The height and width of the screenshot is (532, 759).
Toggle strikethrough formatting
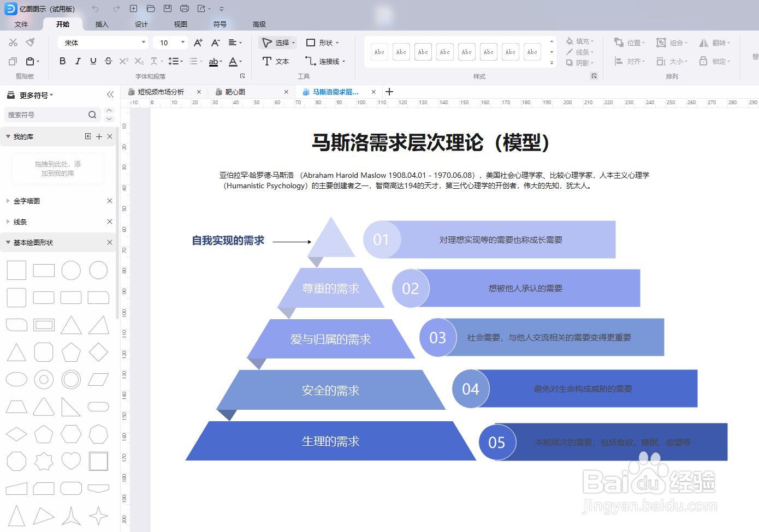(x=108, y=61)
